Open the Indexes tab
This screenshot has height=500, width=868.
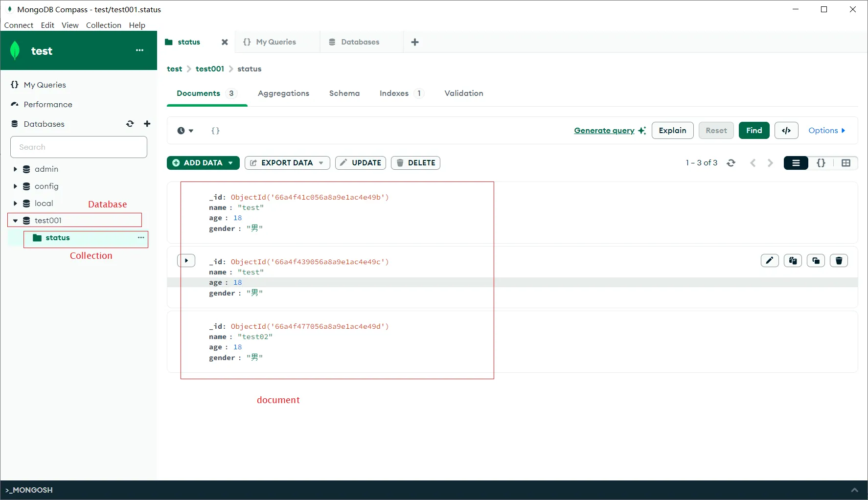pos(401,93)
